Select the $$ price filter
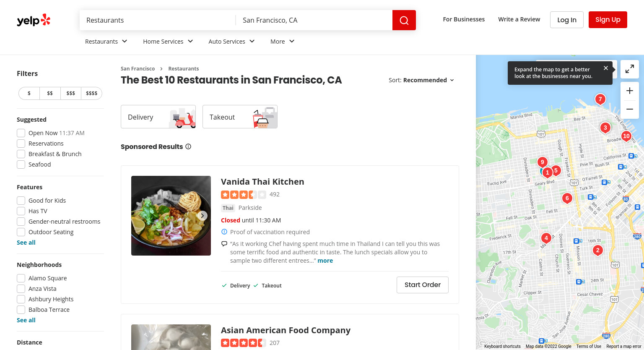The width and height of the screenshot is (644, 350). pyautogui.click(x=50, y=93)
